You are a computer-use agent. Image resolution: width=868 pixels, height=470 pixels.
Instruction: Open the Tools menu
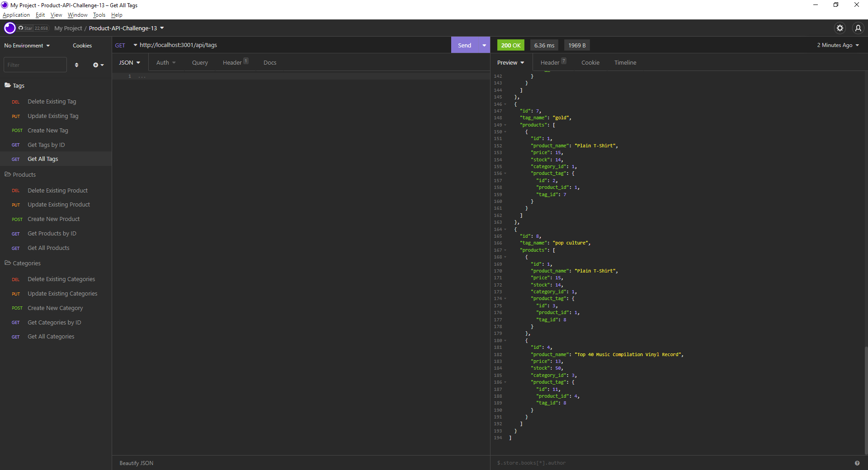99,15
